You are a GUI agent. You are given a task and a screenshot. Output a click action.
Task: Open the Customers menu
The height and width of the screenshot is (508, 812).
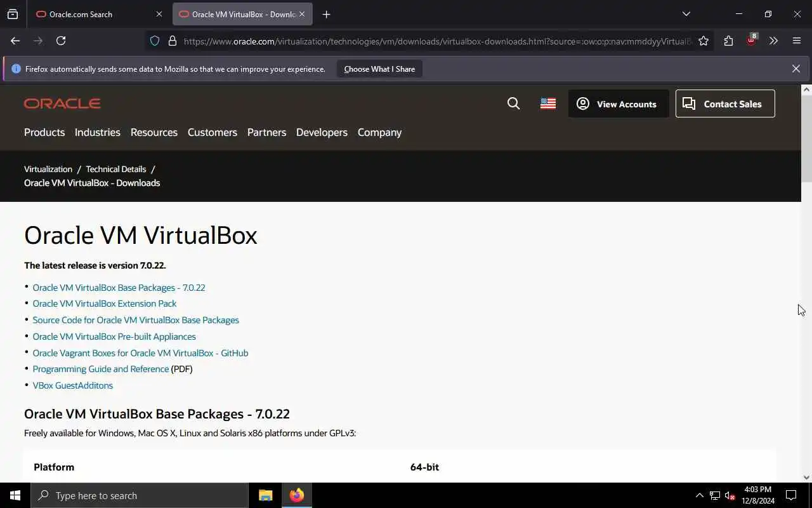click(213, 132)
